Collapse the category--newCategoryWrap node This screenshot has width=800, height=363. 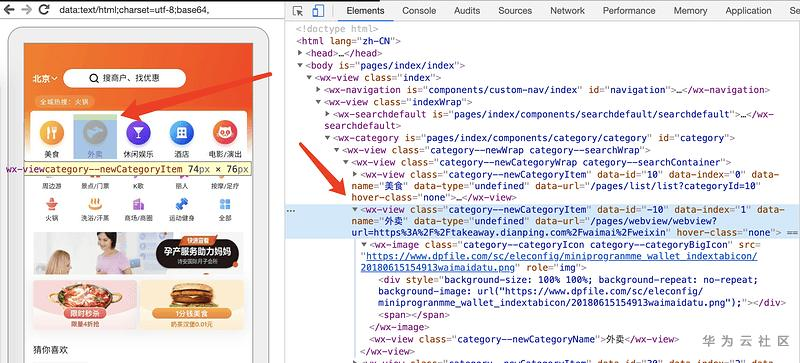[346, 162]
